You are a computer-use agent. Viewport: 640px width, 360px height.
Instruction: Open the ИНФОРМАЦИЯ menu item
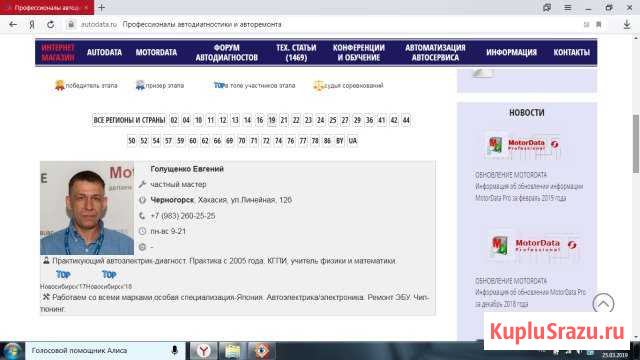511,52
